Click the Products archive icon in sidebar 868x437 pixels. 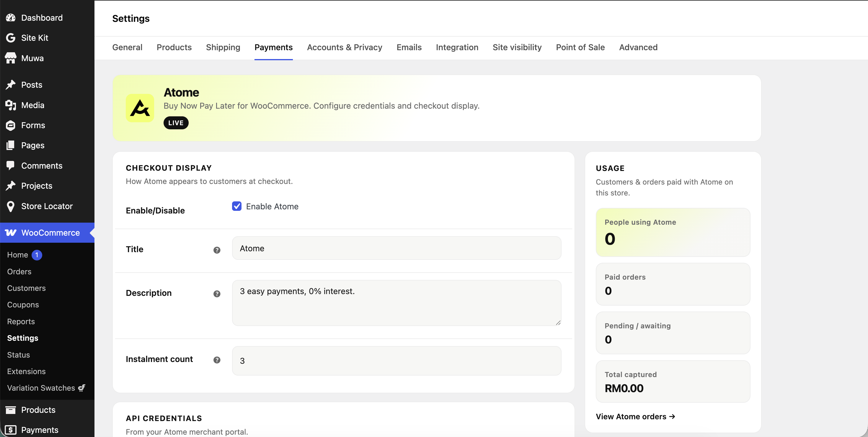click(11, 410)
